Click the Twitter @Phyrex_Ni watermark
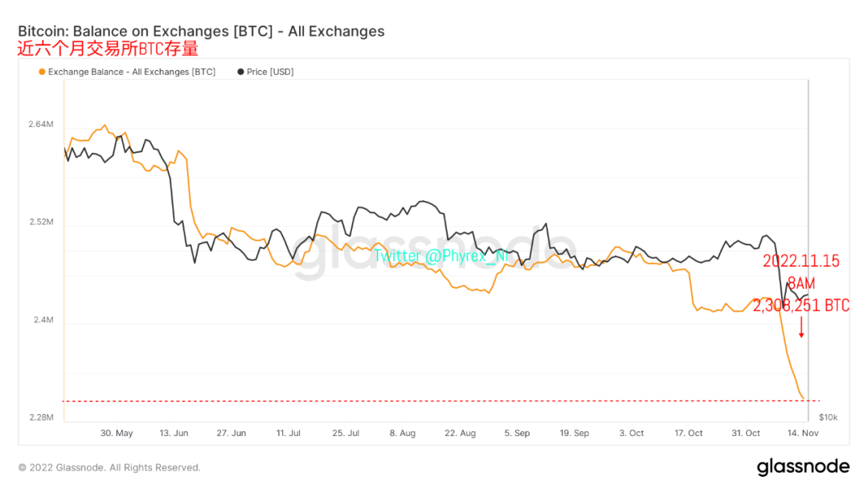 [441, 256]
